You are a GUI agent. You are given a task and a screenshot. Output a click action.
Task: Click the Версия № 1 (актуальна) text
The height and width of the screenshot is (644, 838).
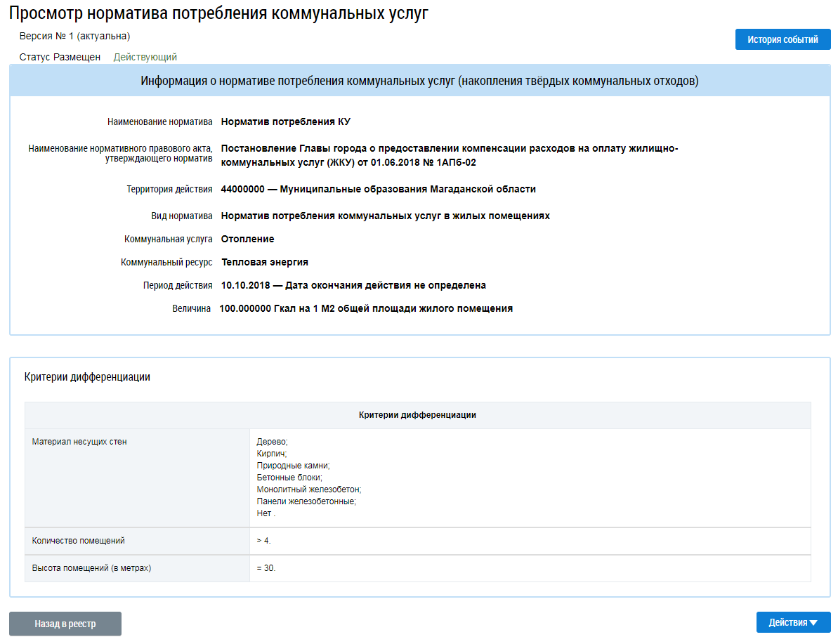click(74, 36)
